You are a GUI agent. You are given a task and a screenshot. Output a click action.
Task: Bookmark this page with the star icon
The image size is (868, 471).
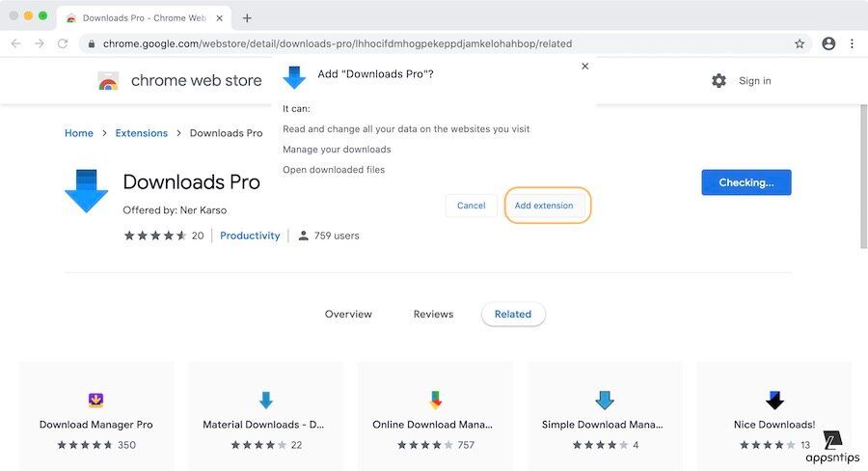coord(800,43)
